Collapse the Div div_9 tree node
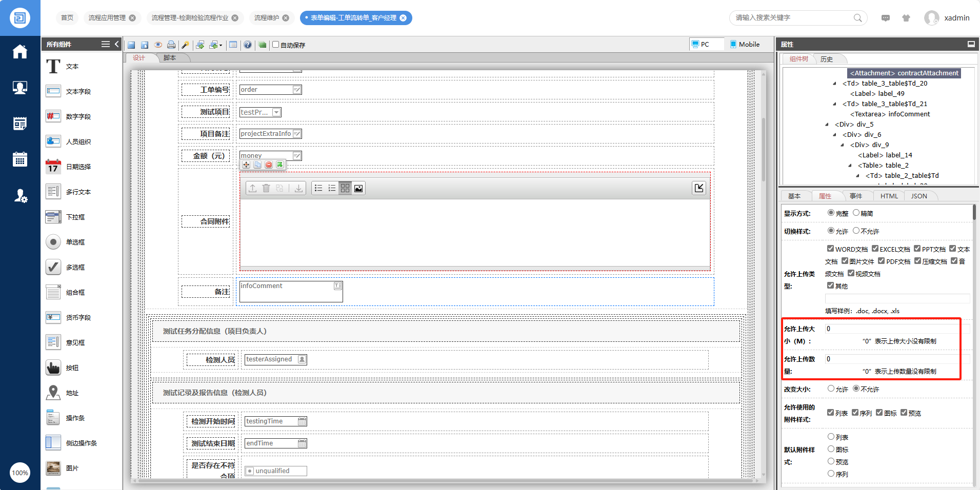The height and width of the screenshot is (490, 980). click(842, 145)
